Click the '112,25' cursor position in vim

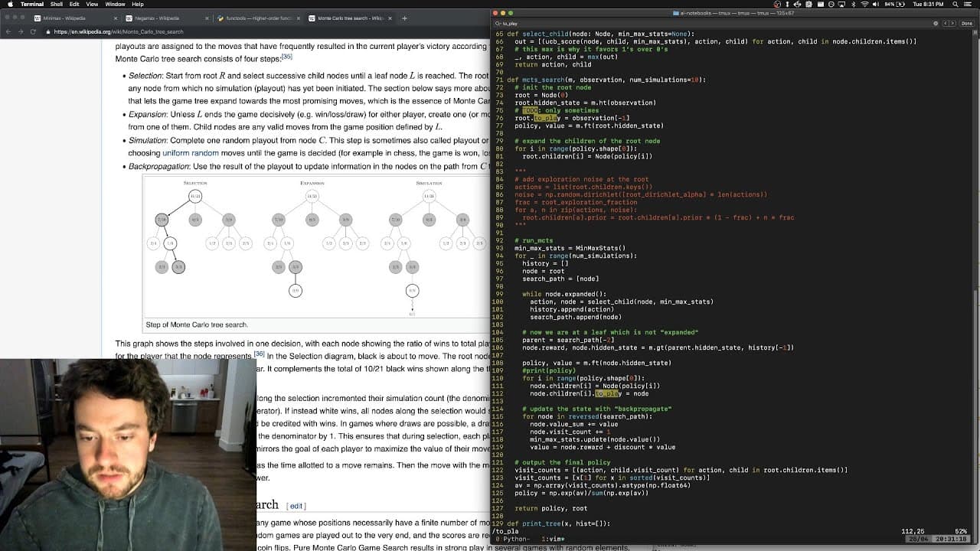pyautogui.click(x=913, y=531)
